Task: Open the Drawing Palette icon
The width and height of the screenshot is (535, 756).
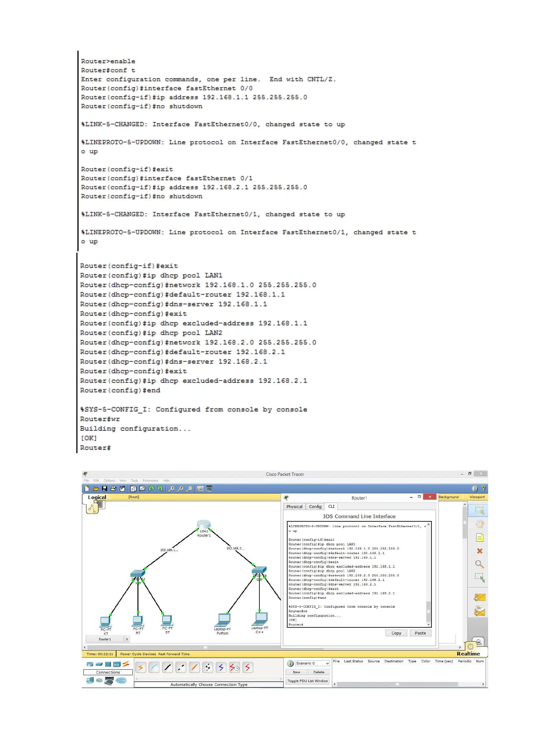Action: pos(200,489)
